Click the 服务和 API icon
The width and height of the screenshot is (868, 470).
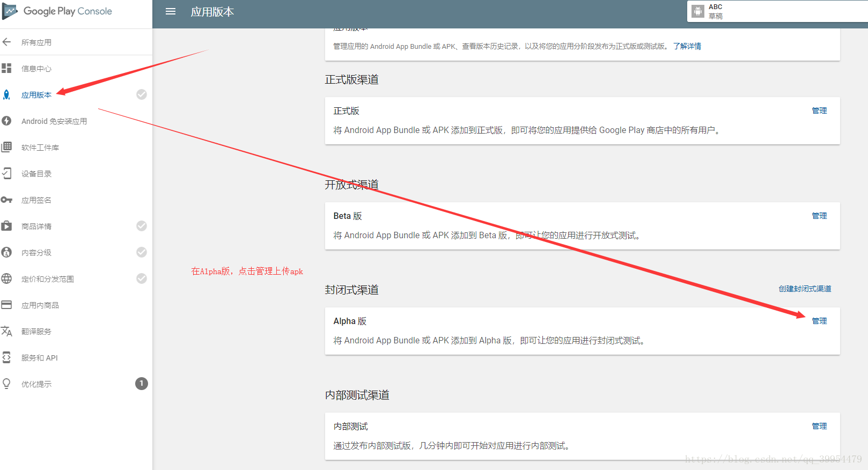pyautogui.click(x=6, y=357)
